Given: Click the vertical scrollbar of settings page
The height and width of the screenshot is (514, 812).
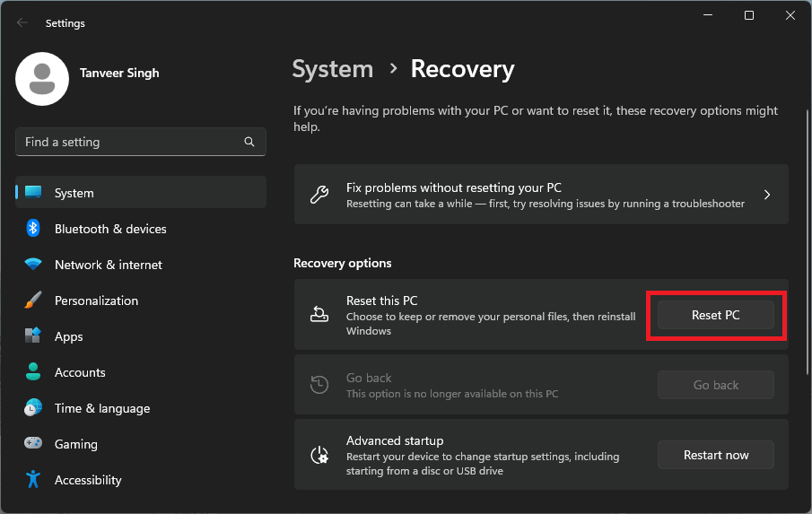Looking at the screenshot, I should pos(807,241).
